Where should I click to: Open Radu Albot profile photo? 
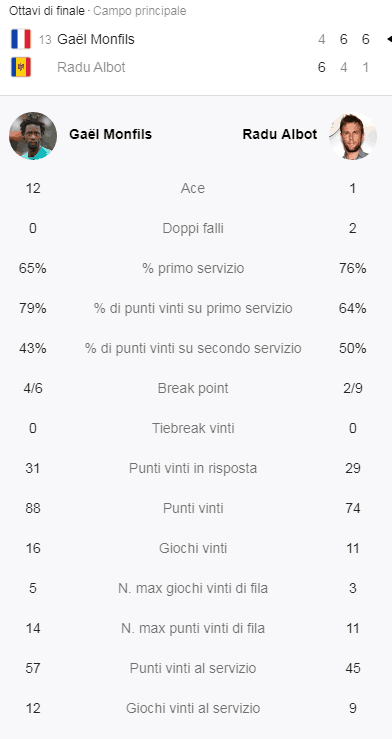353,136
